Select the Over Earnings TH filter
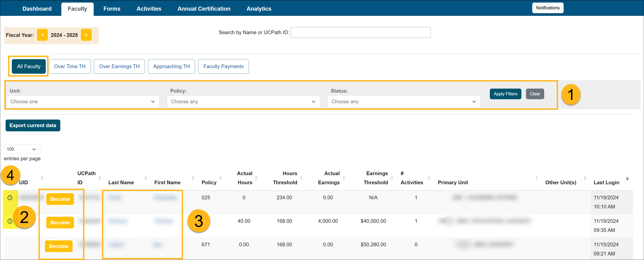 [x=119, y=66]
